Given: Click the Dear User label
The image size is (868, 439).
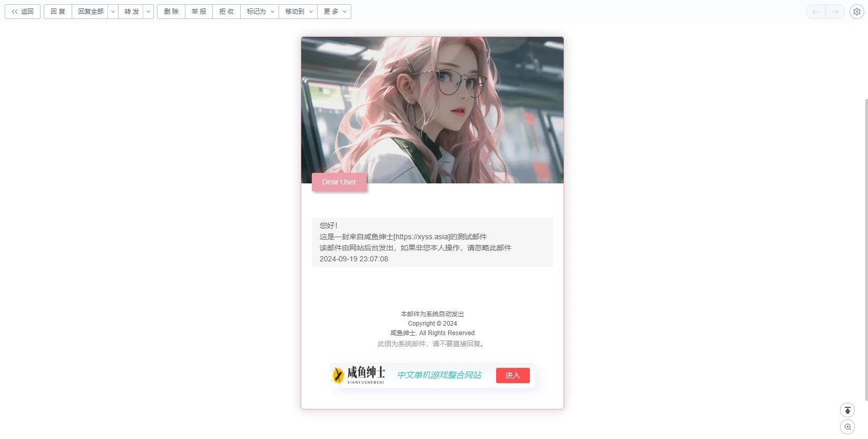Looking at the screenshot, I should 339,182.
